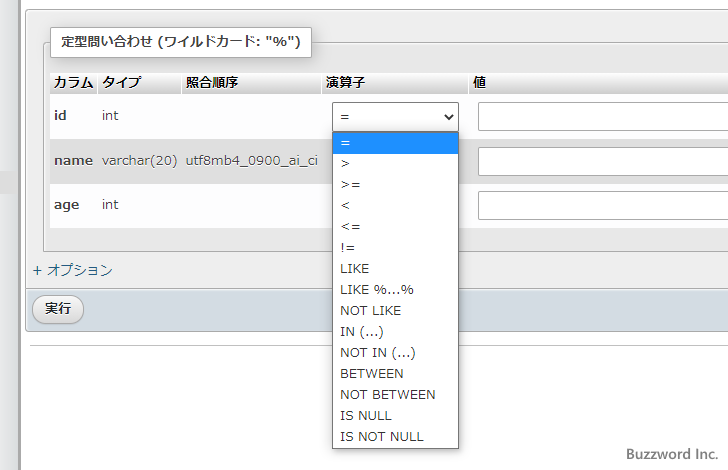728x470 pixels.
Task: Choose the '<=' operator option
Action: (x=395, y=227)
